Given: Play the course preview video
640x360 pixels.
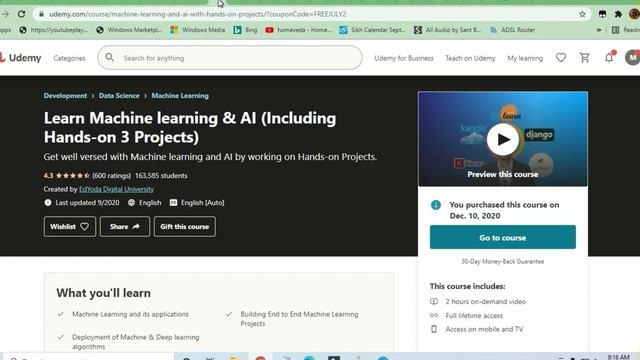Looking at the screenshot, I should click(x=503, y=140).
